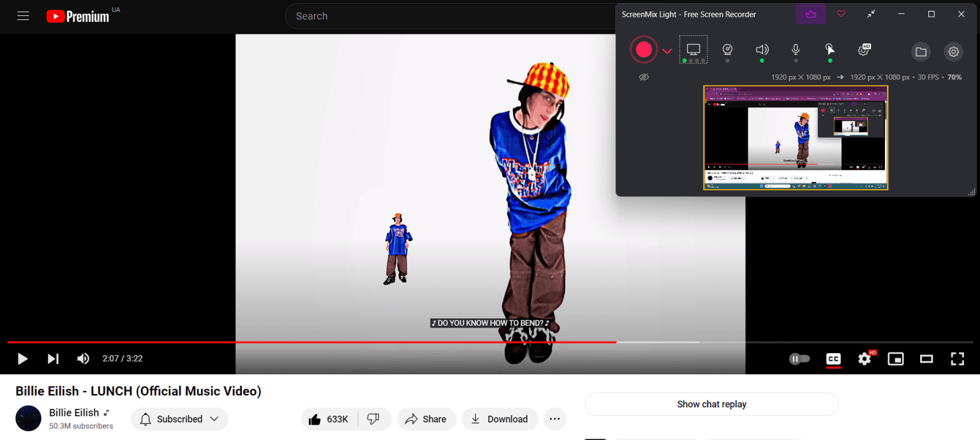The width and height of the screenshot is (980, 440).
Task: Start recording with the red record button
Action: 644,49
